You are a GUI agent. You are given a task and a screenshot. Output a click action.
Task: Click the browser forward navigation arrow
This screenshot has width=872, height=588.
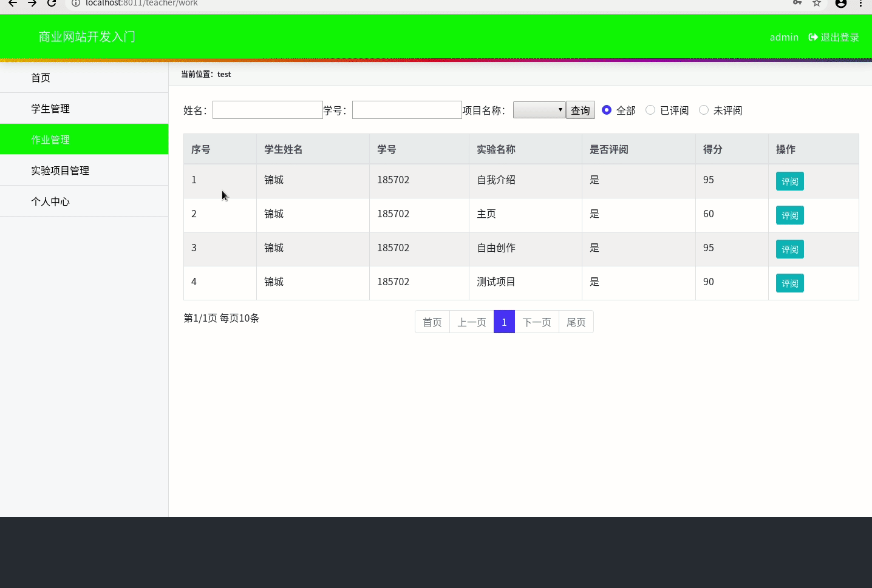tap(32, 4)
